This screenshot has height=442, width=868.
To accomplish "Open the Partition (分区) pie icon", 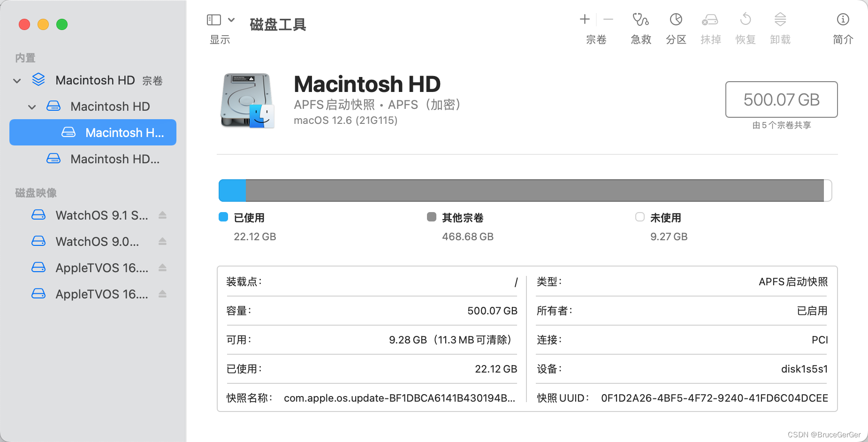I will pyautogui.click(x=676, y=19).
